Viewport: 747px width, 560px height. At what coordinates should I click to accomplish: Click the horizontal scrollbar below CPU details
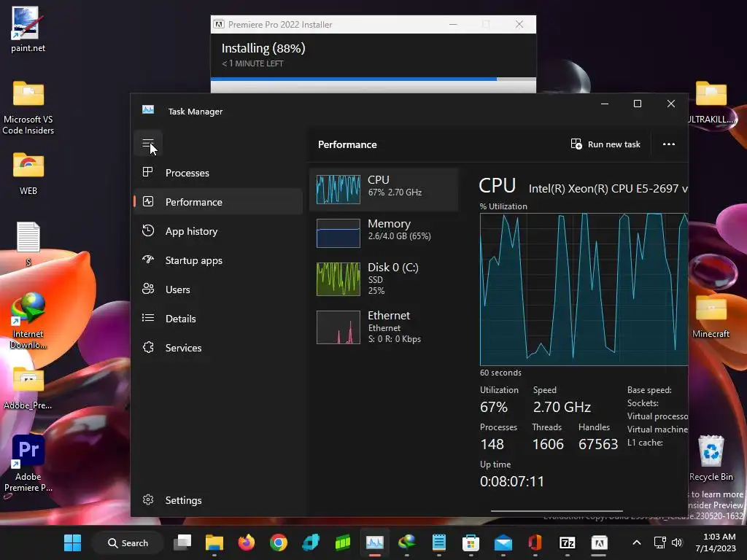coord(557,511)
